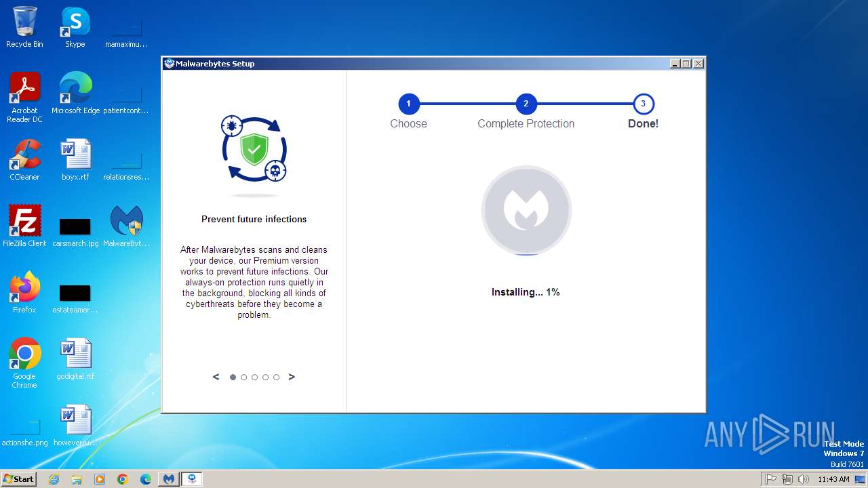This screenshot has width=868, height=488.
Task: Launch CCleaner from the desktop
Action: click(24, 160)
